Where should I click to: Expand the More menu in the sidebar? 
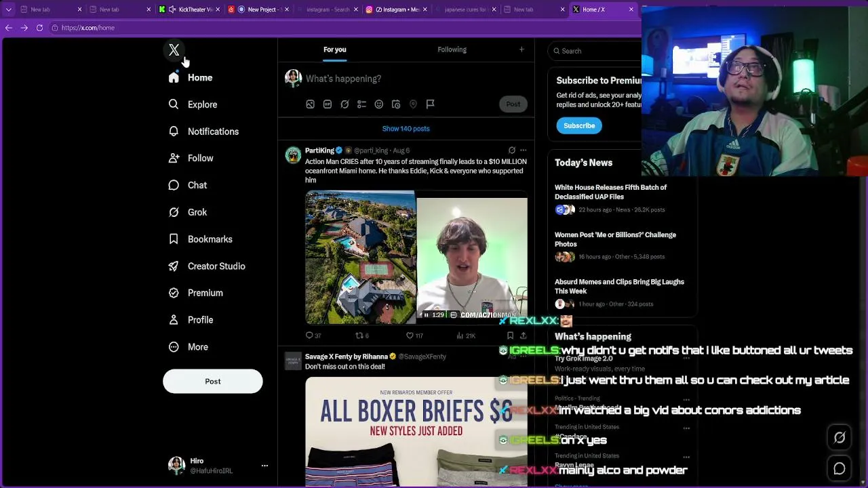pyautogui.click(x=189, y=347)
